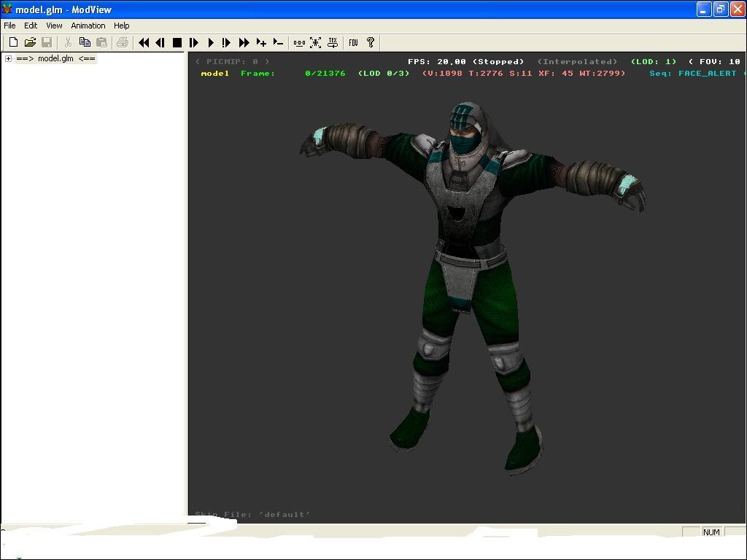This screenshot has height=560, width=747.
Task: Toggle the bone/interpolation display icon
Action: pos(299,43)
